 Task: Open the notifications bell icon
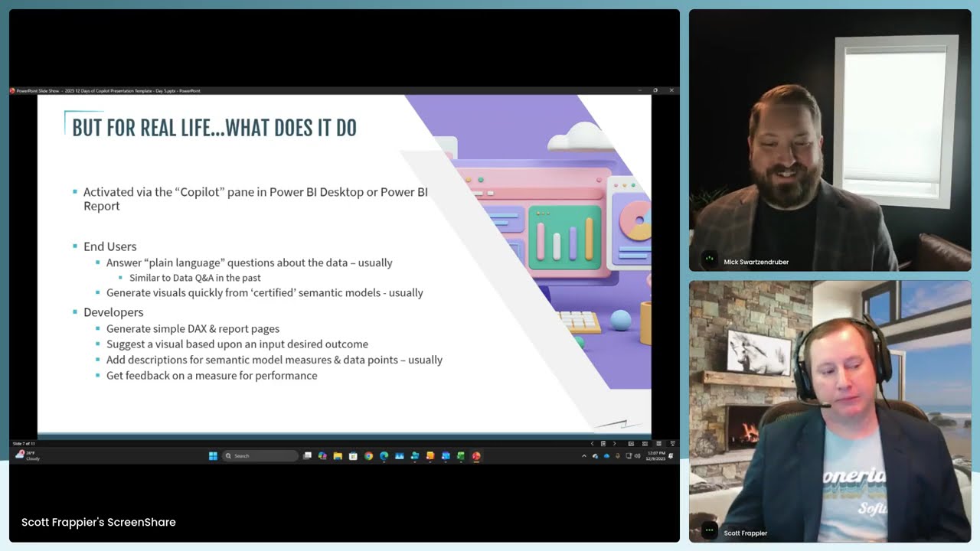pos(671,456)
